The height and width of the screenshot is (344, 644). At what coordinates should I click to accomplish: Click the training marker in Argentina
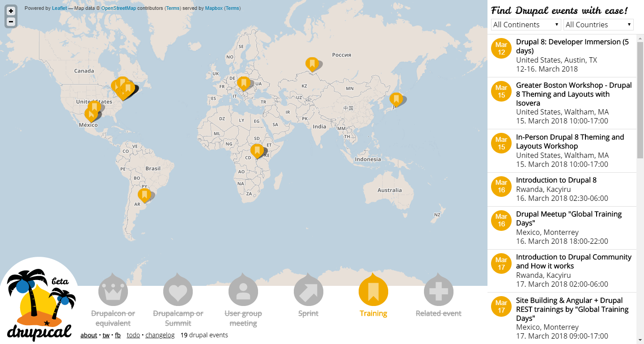[144, 195]
